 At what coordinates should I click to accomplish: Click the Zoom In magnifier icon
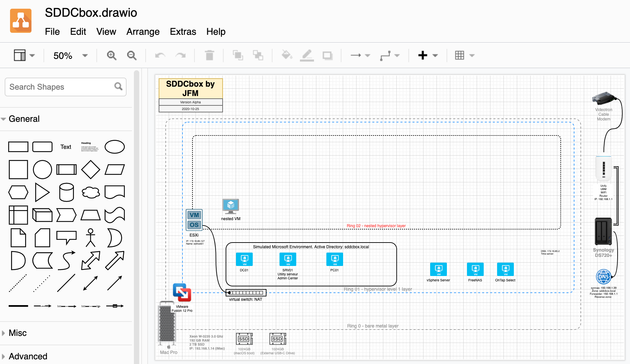(111, 55)
